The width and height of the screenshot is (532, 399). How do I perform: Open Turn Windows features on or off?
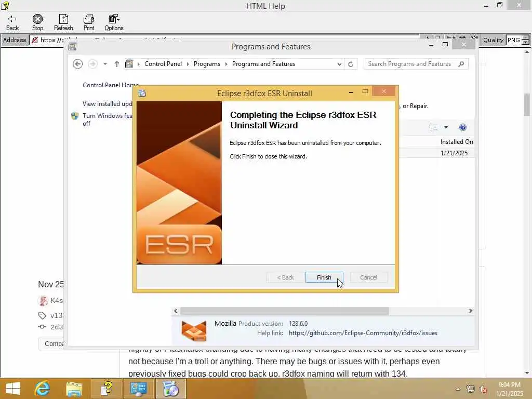[x=108, y=119]
